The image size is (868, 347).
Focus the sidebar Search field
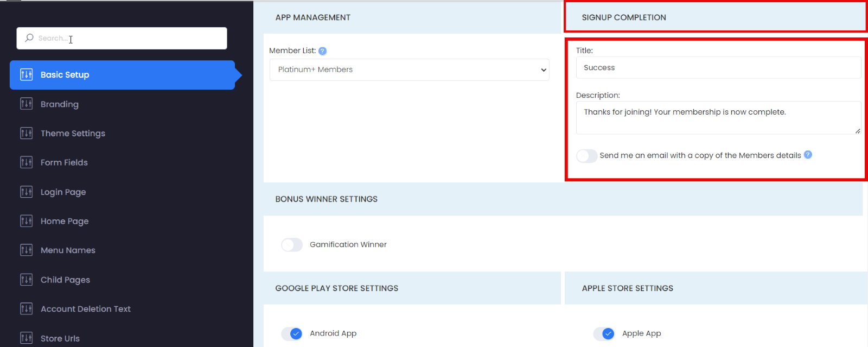122,38
